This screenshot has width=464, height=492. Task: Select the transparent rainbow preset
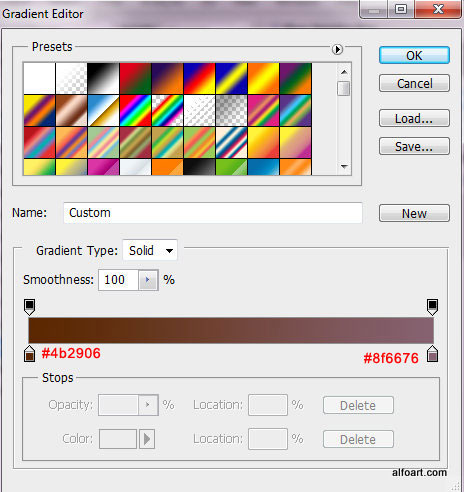tap(167, 110)
